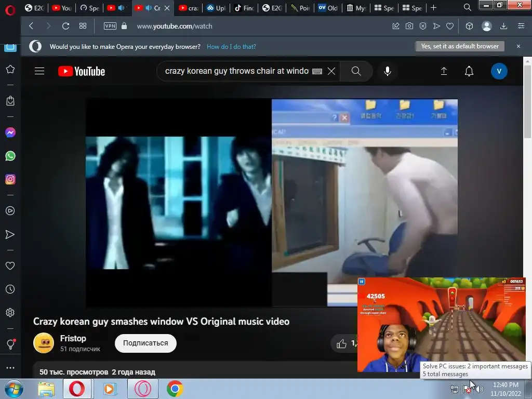Click the YouTube logo
This screenshot has height=399, width=532.
point(82,71)
